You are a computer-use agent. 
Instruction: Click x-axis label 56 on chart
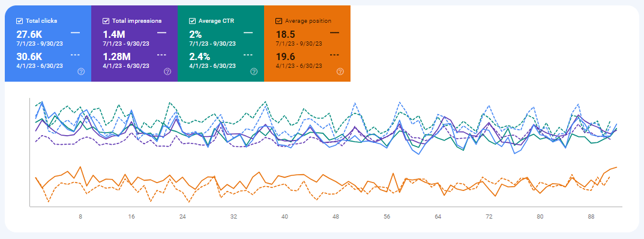click(x=387, y=217)
